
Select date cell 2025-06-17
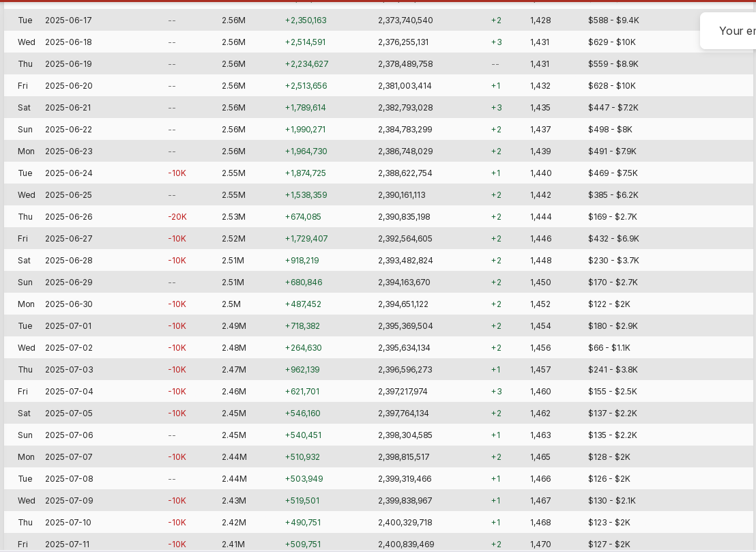(x=68, y=20)
